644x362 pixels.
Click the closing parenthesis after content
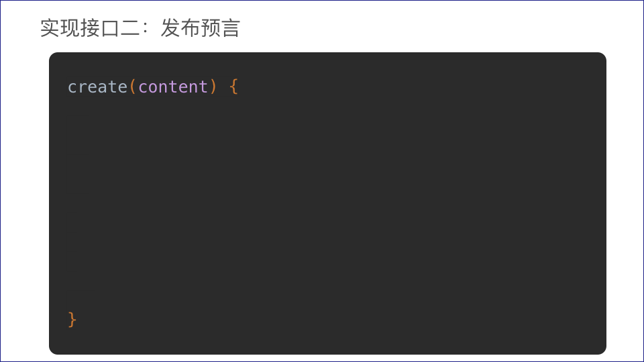[x=213, y=87]
